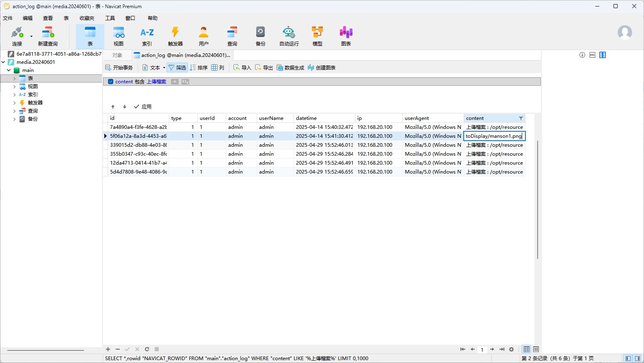Image resolution: width=644 pixels, height=363 pixels.
Task: Click the 导出 export button
Action: [264, 67]
